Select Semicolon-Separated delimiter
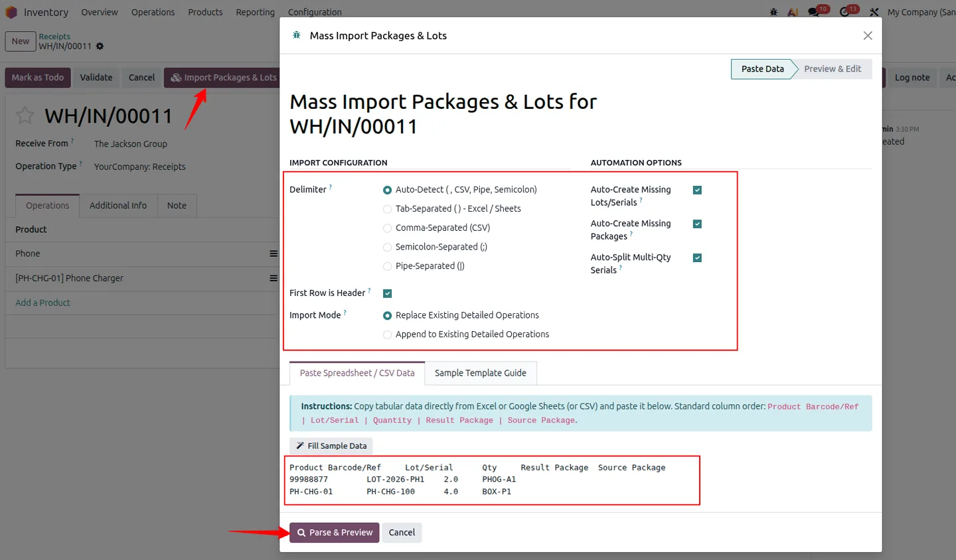This screenshot has height=560, width=956. coord(387,247)
